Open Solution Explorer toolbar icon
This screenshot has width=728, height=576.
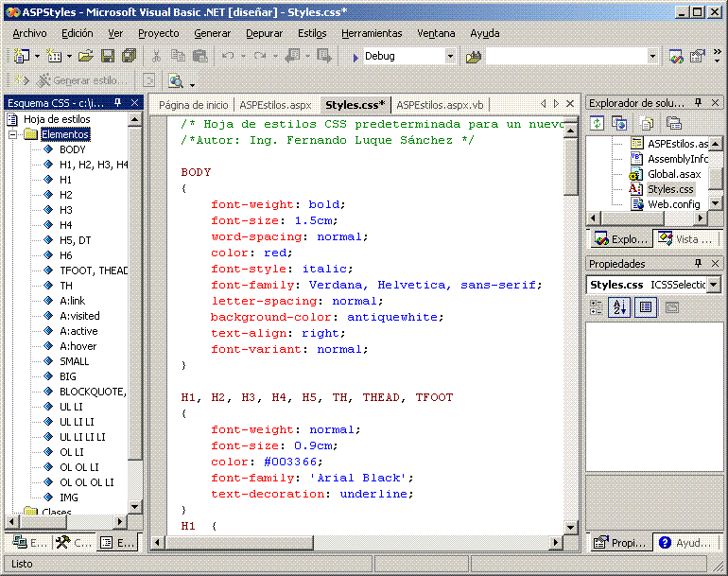coord(676,57)
